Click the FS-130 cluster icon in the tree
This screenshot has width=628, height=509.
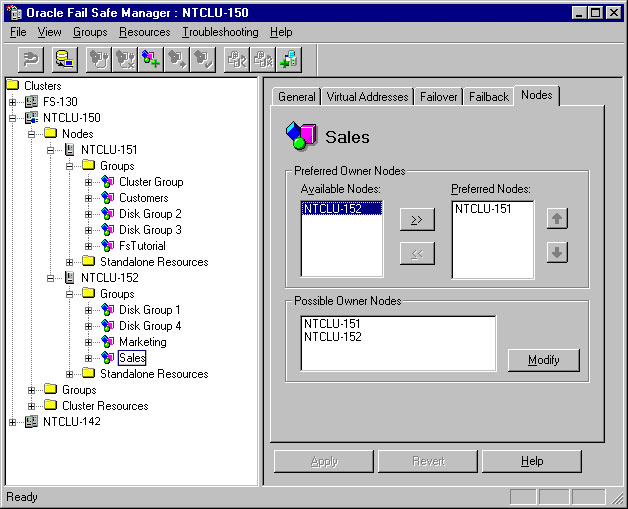pyautogui.click(x=31, y=102)
